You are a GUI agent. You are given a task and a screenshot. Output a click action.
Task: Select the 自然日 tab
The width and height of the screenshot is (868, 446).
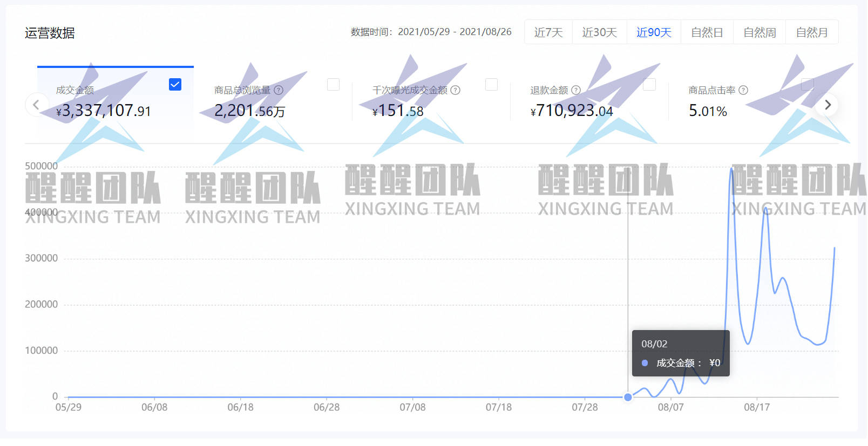pyautogui.click(x=707, y=32)
